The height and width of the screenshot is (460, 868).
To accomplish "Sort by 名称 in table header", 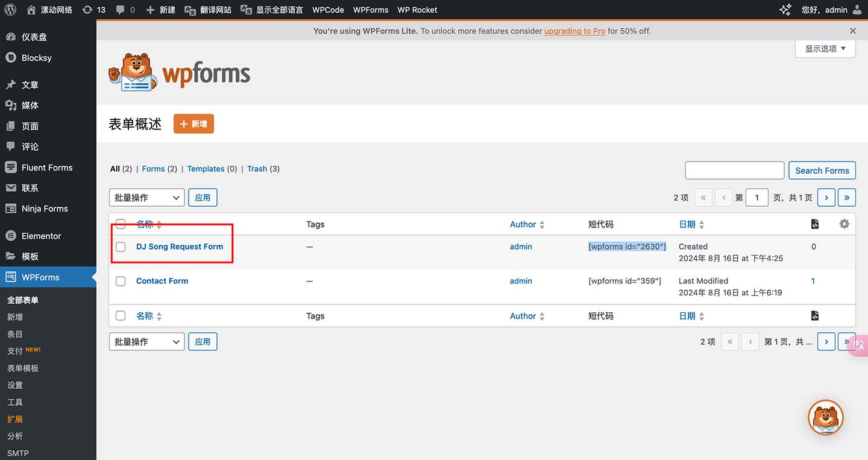I will pyautogui.click(x=149, y=224).
